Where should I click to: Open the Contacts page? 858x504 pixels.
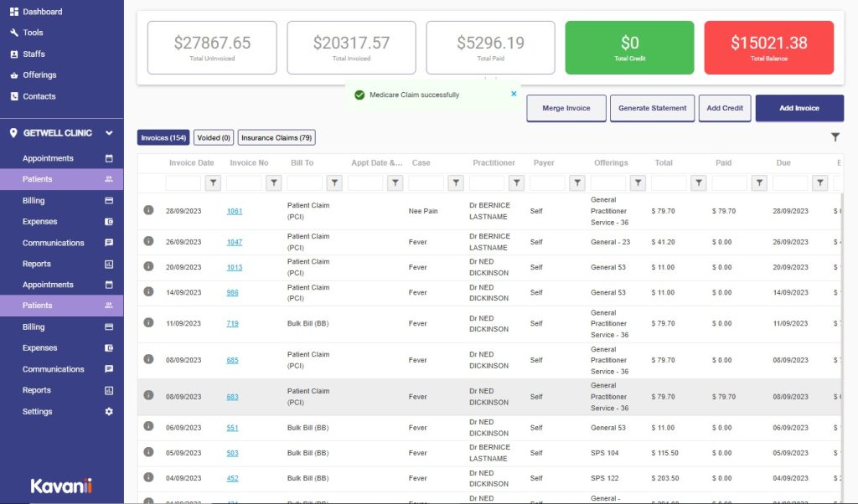click(x=39, y=96)
